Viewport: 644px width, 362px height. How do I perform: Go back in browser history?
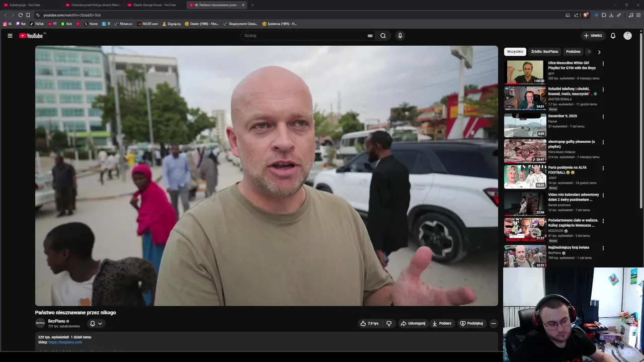point(6,15)
